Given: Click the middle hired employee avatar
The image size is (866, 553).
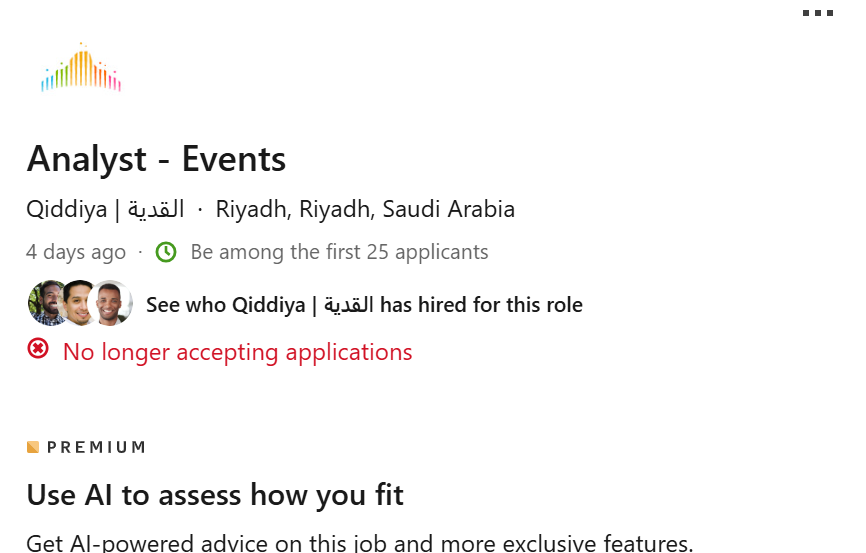Looking at the screenshot, I should coord(79,303).
